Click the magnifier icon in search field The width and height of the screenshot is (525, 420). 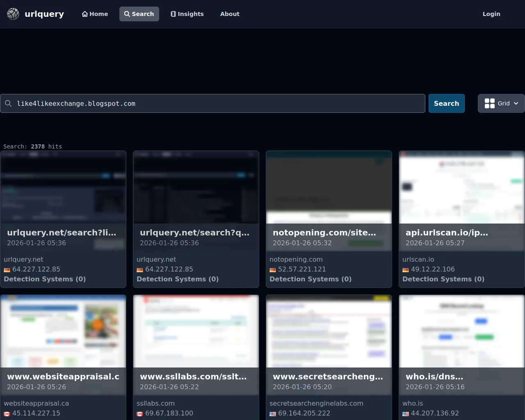(x=8, y=104)
